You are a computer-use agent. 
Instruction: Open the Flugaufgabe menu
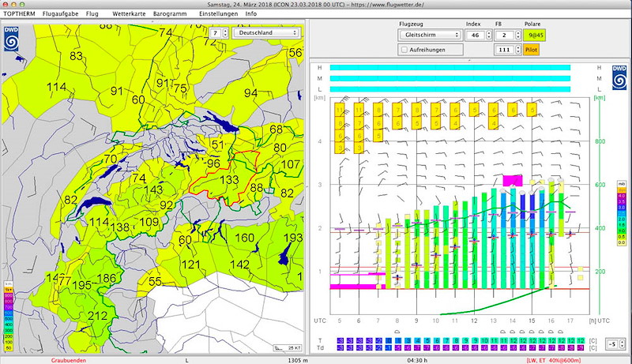(61, 13)
